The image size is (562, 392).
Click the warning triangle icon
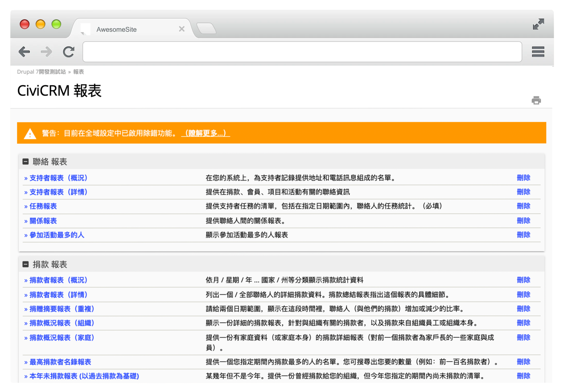coord(30,133)
